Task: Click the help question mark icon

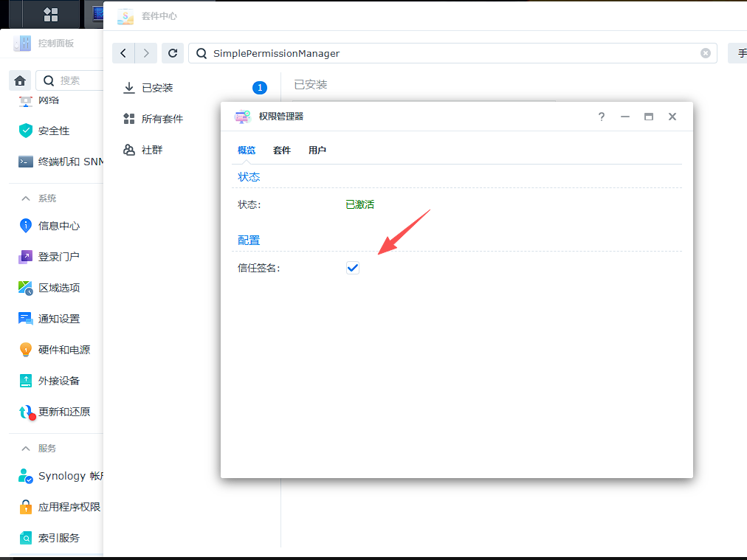Action: coord(602,117)
